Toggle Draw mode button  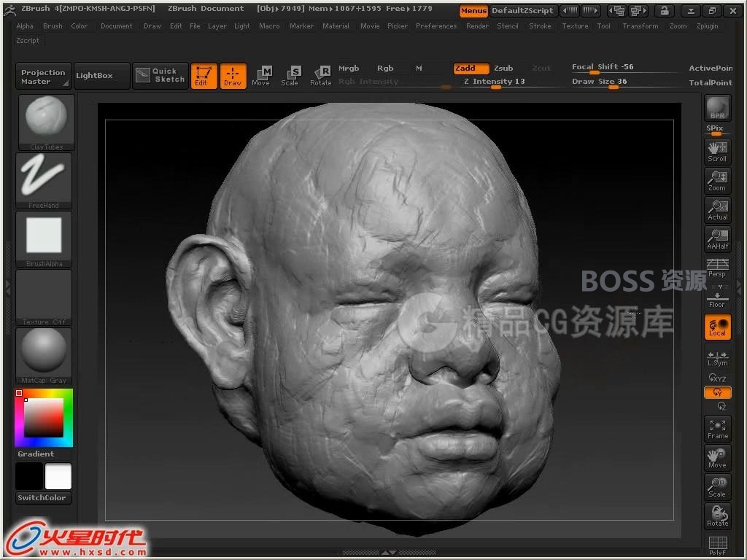click(233, 76)
